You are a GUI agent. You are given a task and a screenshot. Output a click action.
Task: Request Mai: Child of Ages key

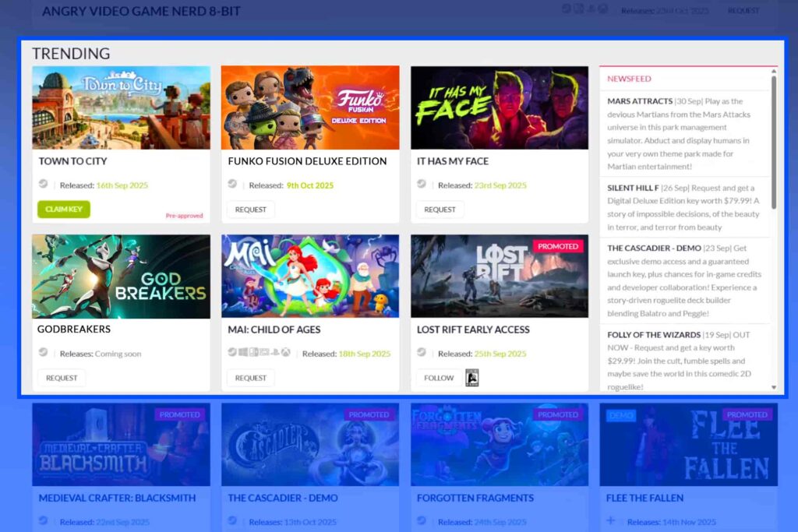250,378
